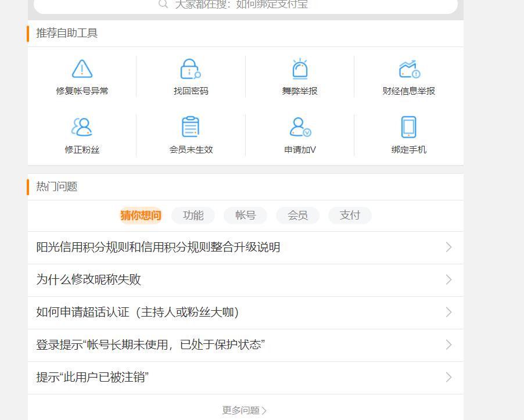The width and height of the screenshot is (524, 420).
Task: Open 申请加V using the verified-user icon
Action: coord(299,127)
